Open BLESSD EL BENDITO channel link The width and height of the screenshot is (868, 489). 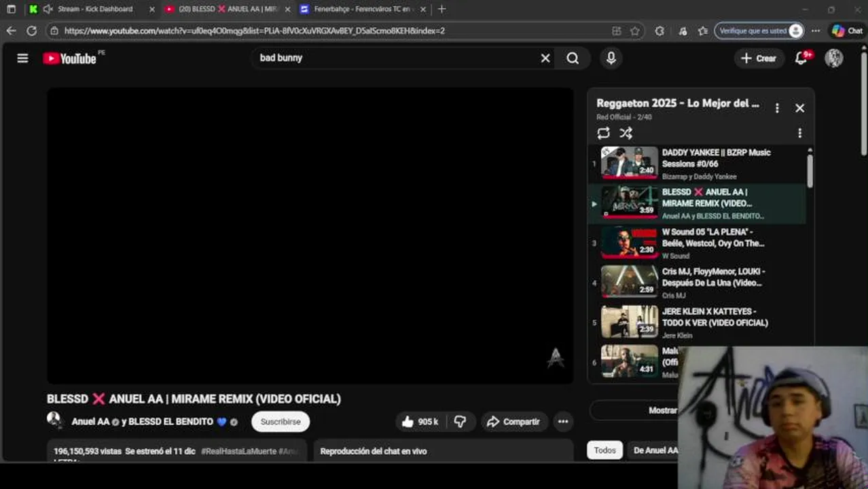coord(170,422)
